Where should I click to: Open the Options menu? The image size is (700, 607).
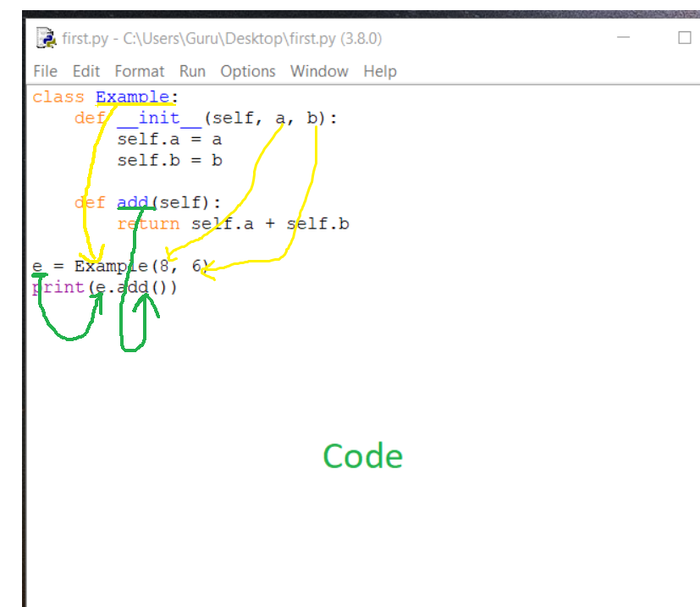248,71
